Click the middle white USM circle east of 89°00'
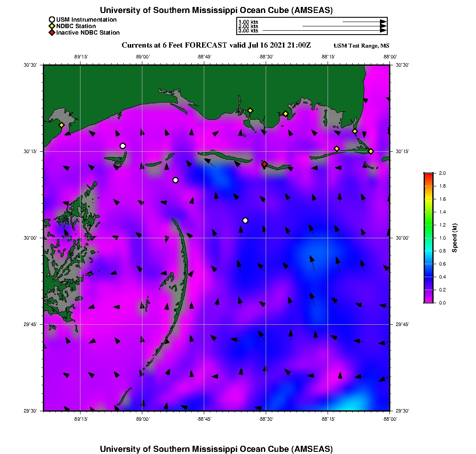Screen dimensions: 476x454 point(175,180)
